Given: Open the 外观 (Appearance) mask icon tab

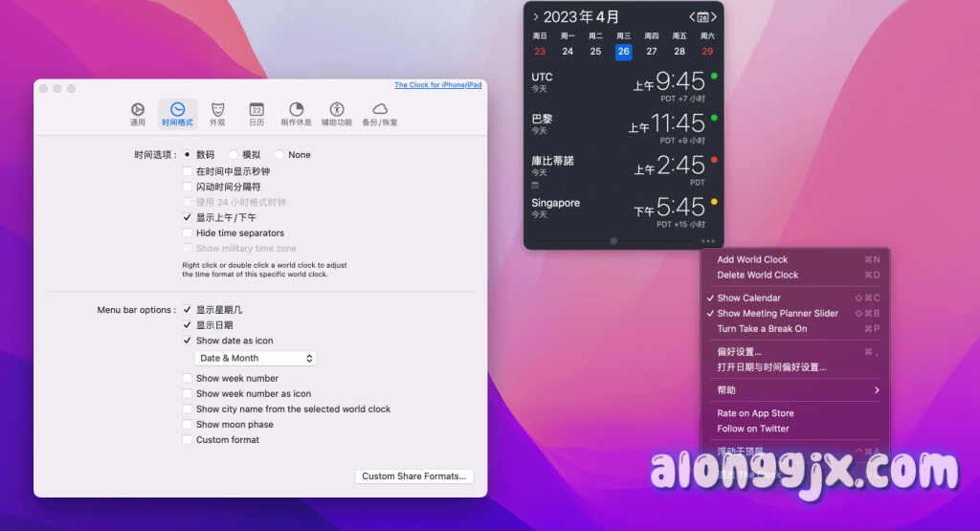Looking at the screenshot, I should (217, 114).
